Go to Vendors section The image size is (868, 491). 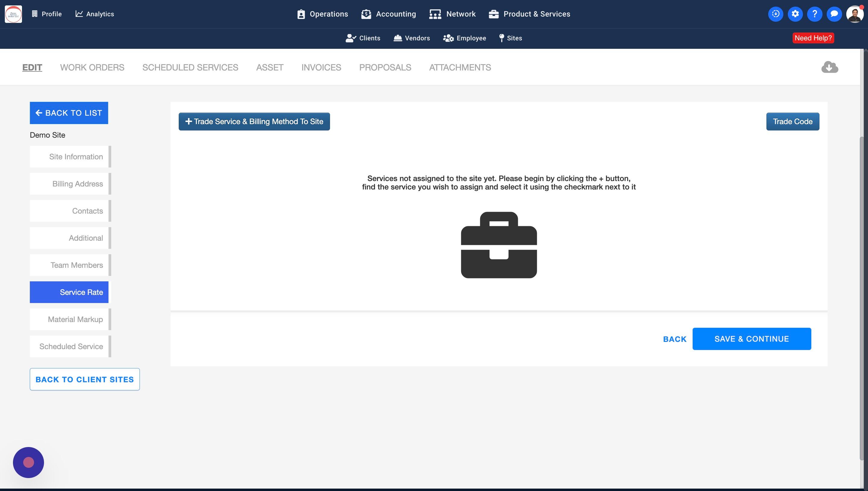click(x=412, y=38)
